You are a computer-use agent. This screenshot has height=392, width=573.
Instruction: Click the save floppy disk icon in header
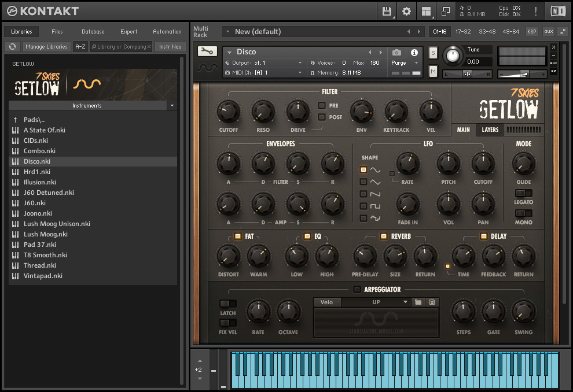(x=387, y=11)
